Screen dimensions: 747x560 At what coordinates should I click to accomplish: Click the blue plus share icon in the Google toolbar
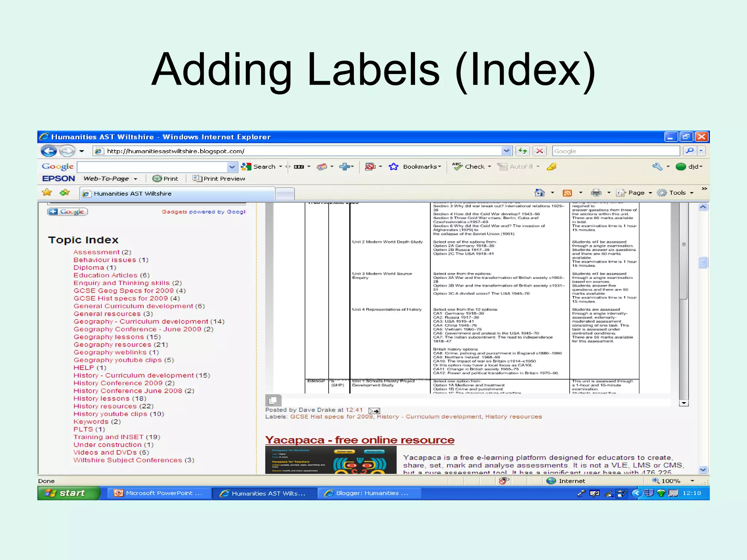pyautogui.click(x=344, y=167)
